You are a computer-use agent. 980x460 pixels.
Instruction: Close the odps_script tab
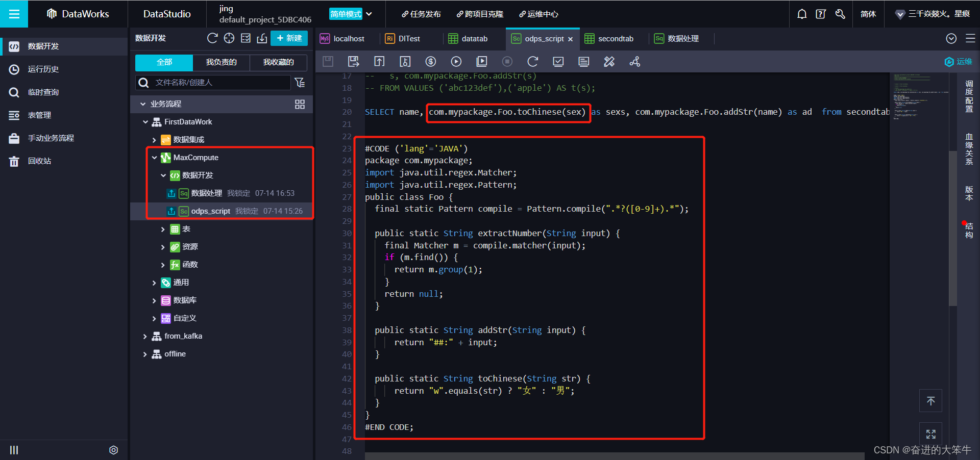click(x=570, y=39)
